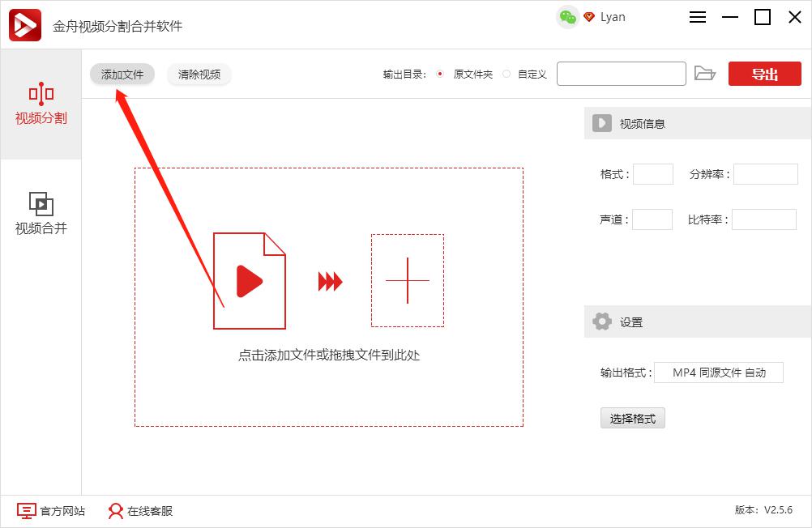Screen dimensions: 812x528
Task: Click the 设置 header label
Action: pos(631,322)
